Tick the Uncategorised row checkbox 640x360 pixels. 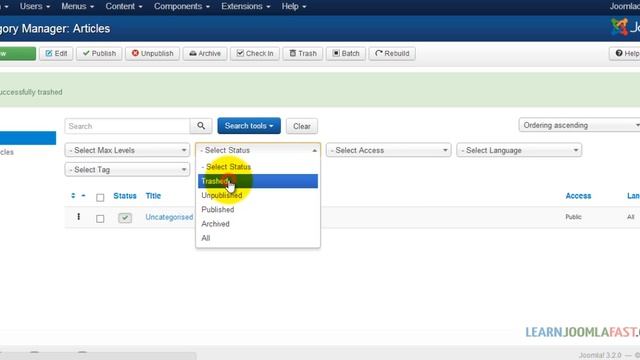click(x=100, y=219)
